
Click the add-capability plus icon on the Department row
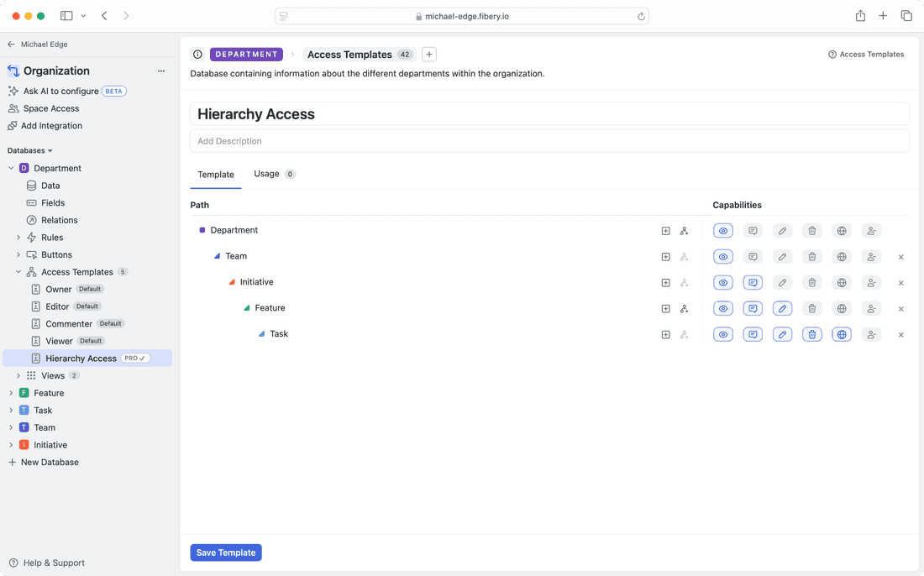click(x=665, y=230)
